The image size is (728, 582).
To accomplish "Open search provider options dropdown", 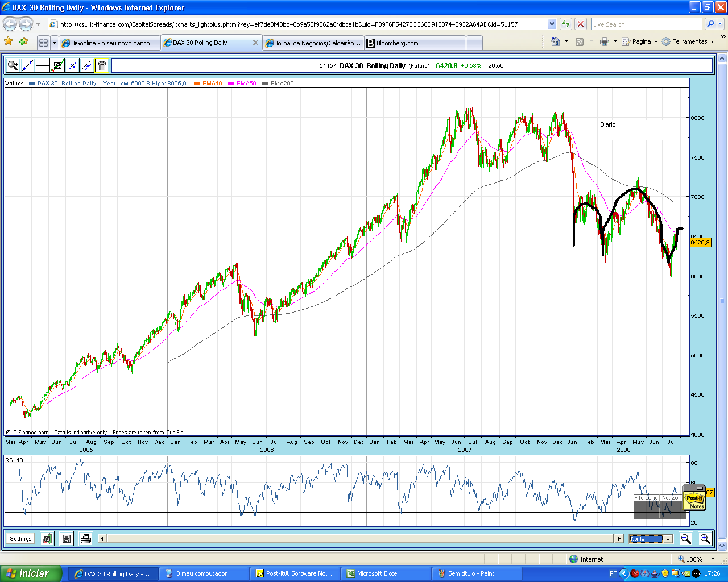I will point(721,24).
